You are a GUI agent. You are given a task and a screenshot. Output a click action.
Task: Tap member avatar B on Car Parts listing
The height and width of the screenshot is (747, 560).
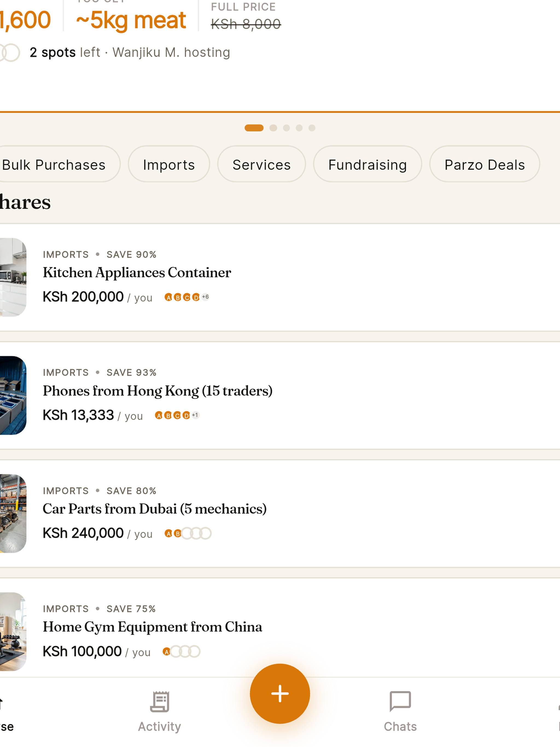click(x=177, y=533)
